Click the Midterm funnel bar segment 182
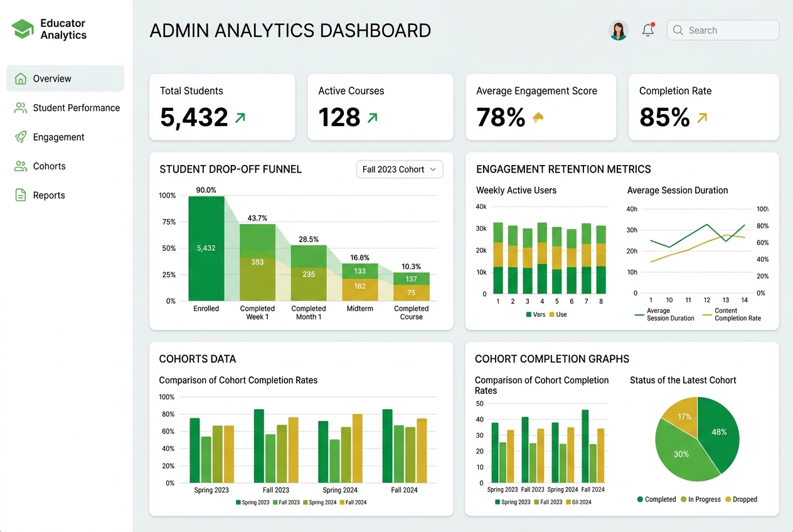The height and width of the screenshot is (532, 793). tap(359, 289)
